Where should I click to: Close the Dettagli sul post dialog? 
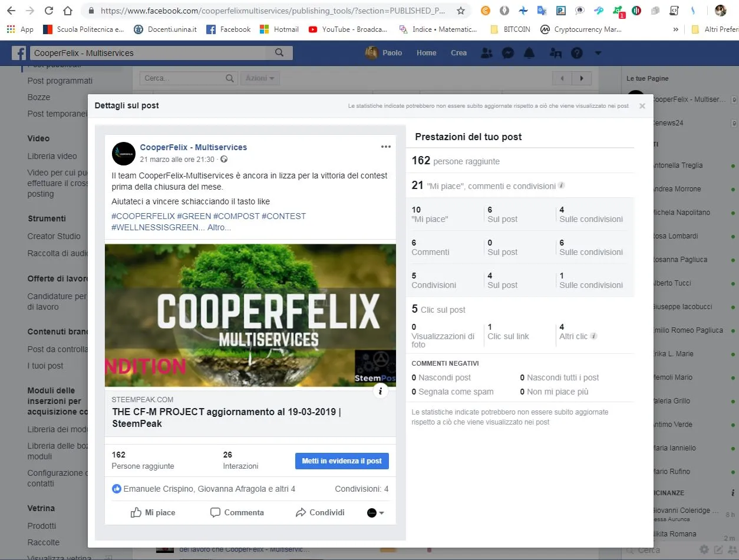click(642, 106)
